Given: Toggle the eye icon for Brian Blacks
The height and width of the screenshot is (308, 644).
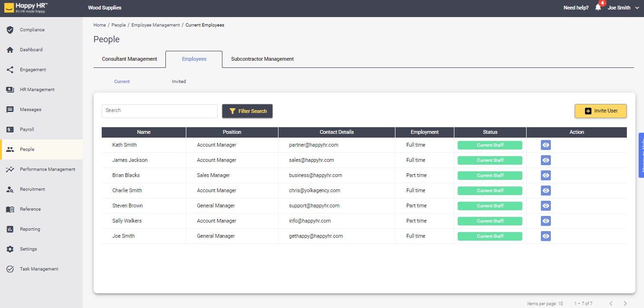Looking at the screenshot, I should pyautogui.click(x=545, y=175).
